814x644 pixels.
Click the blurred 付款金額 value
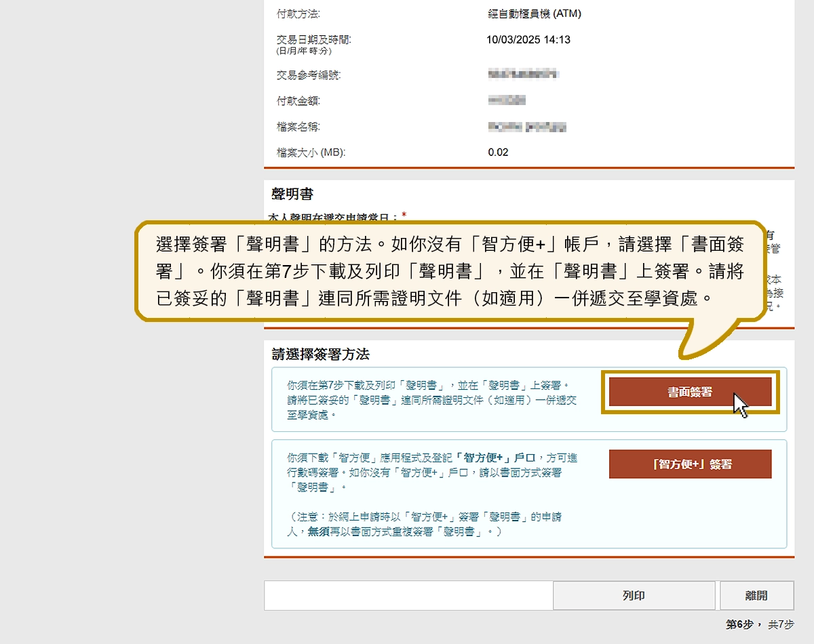507,100
